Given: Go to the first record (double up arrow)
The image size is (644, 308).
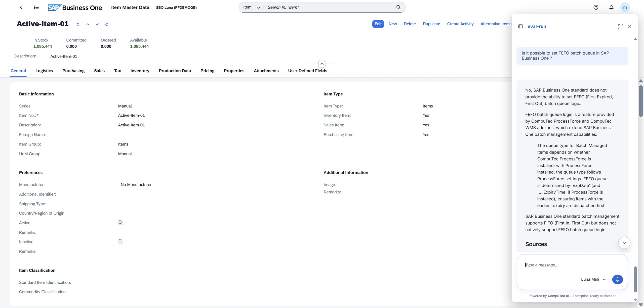Looking at the screenshot, I should click(x=78, y=24).
